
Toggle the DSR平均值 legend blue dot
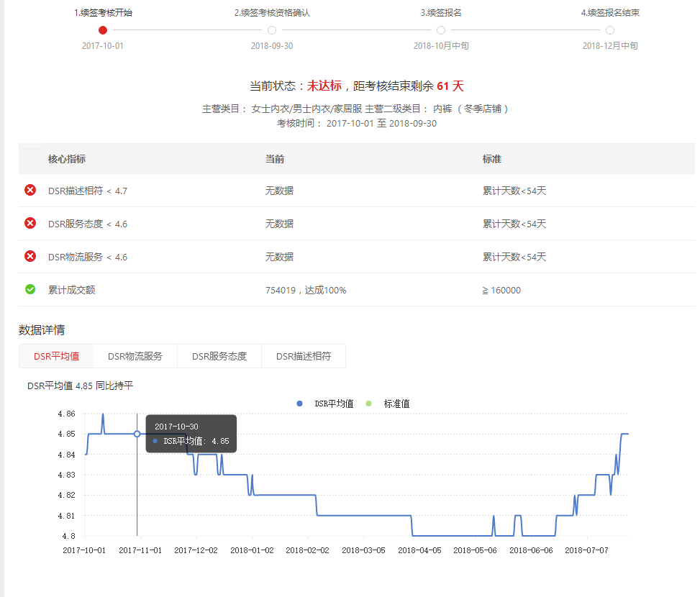click(299, 404)
